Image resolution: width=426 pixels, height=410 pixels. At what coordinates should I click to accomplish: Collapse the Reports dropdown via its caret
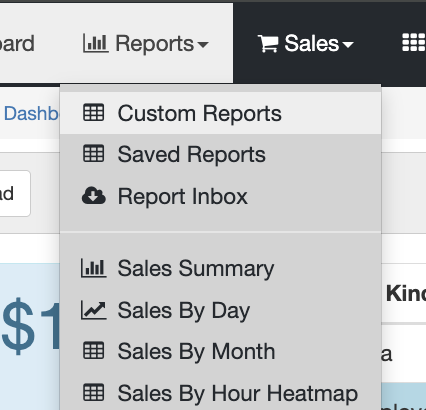(203, 44)
